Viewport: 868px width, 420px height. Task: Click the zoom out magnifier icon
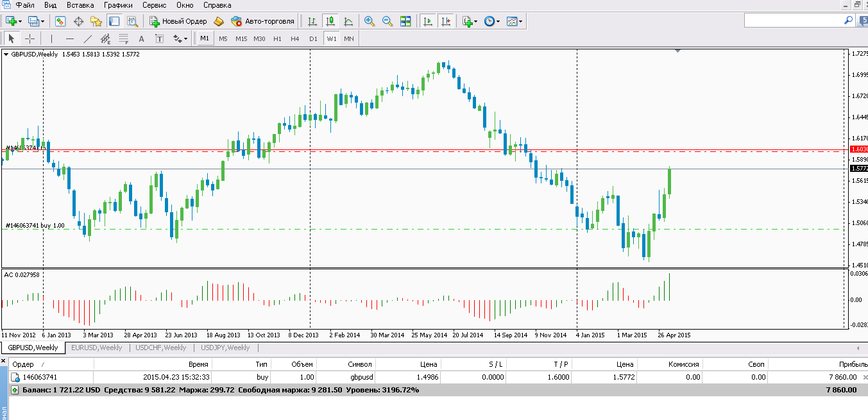pos(387,21)
